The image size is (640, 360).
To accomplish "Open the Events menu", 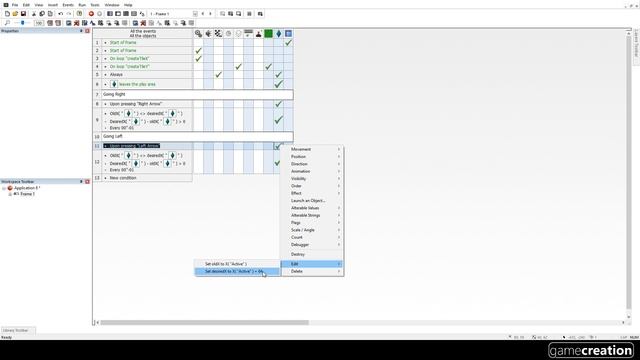I will coord(68,5).
